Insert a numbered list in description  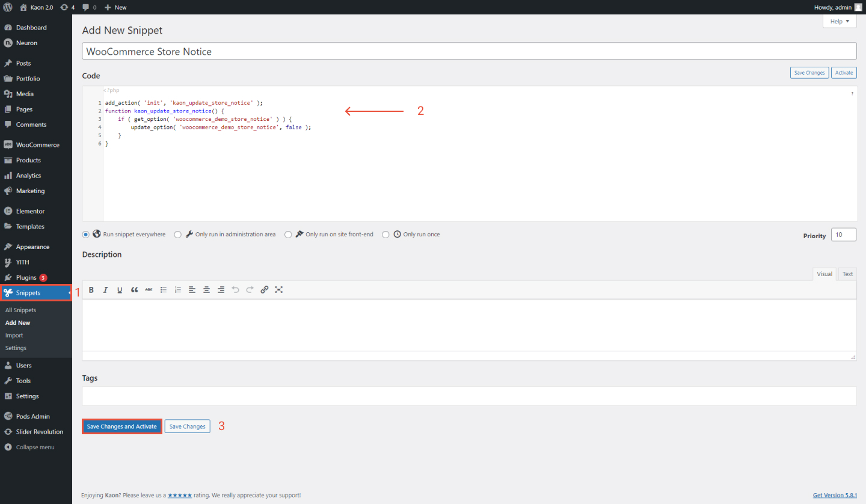pos(177,290)
